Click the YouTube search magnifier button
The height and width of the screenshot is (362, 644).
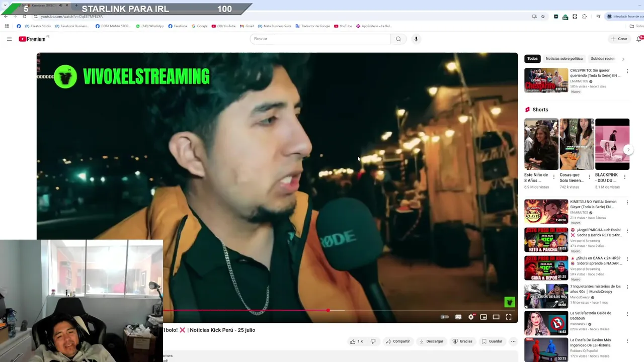coord(398,39)
